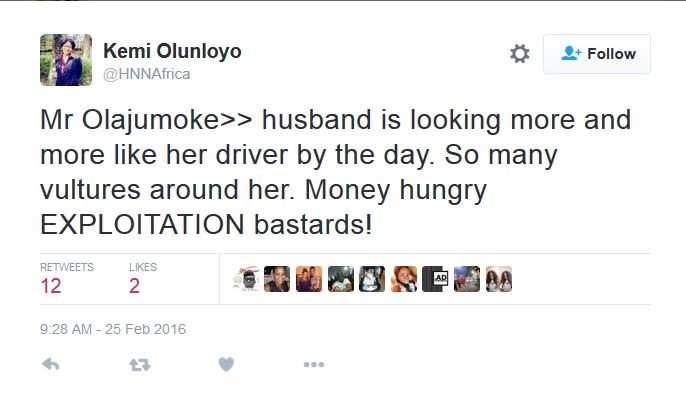Click the fourth avatar in the engagement row

[340, 279]
